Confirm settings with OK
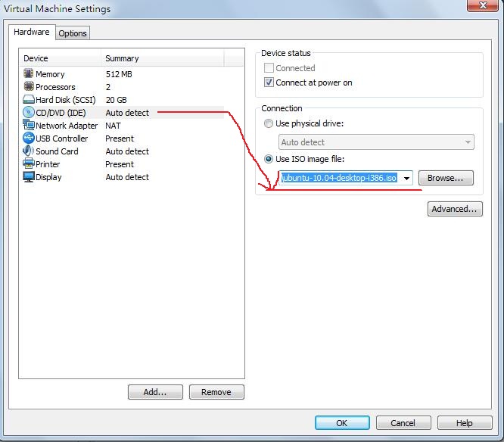The image size is (504, 442). [x=342, y=423]
